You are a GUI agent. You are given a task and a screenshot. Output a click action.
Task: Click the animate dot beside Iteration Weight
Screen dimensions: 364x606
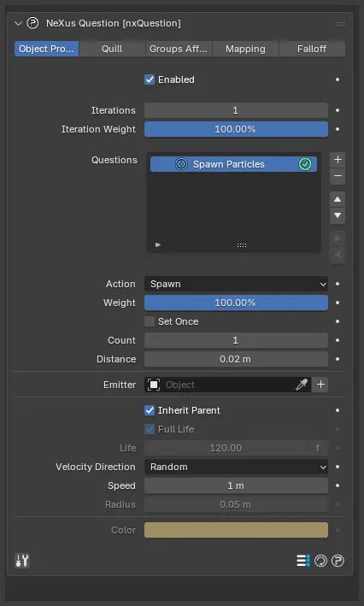338,129
